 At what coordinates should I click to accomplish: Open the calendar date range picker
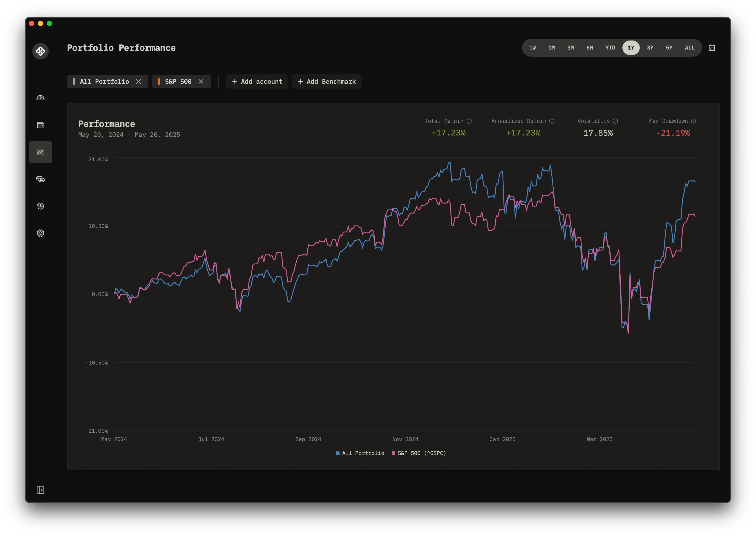[x=712, y=48]
